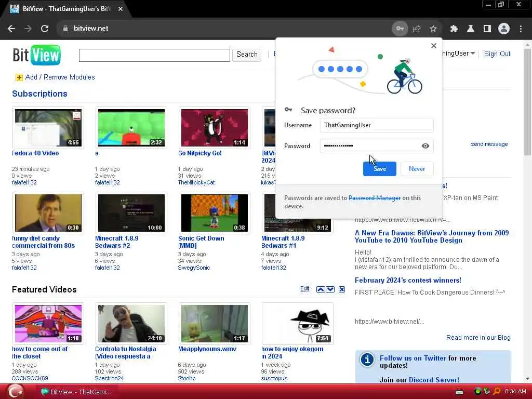Open the Subscriptions heading link
The image size is (532, 399).
click(x=39, y=94)
